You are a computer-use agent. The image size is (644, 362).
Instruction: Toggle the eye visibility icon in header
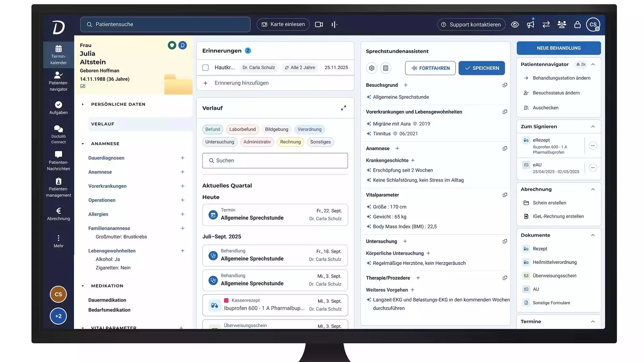[515, 24]
